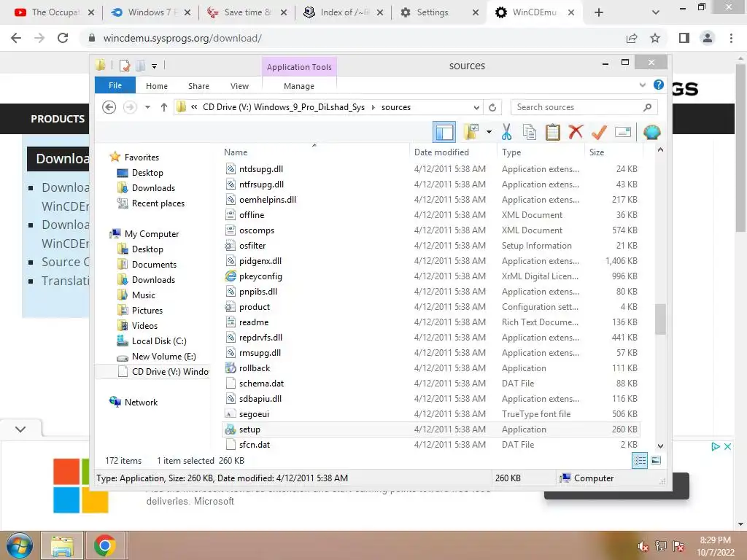Switch to the Settings Chrome tab
Image resolution: width=747 pixels, height=560 pixels.
433,12
